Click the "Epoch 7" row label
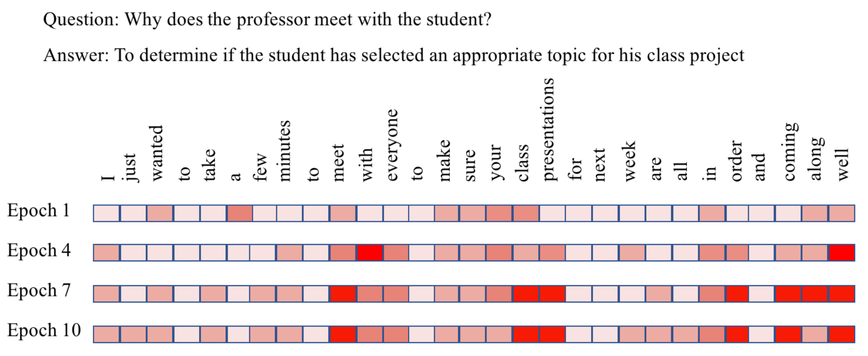The height and width of the screenshot is (356, 868). point(39,290)
